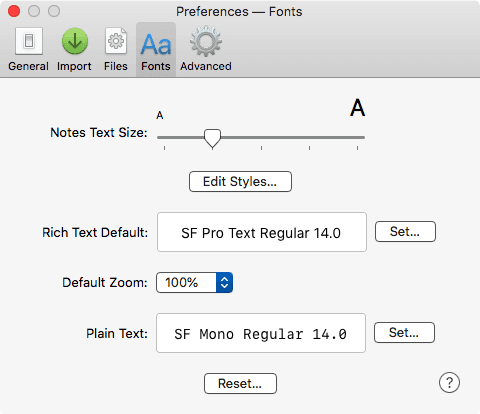Click the Notes Text Size slider knob

[x=212, y=138]
